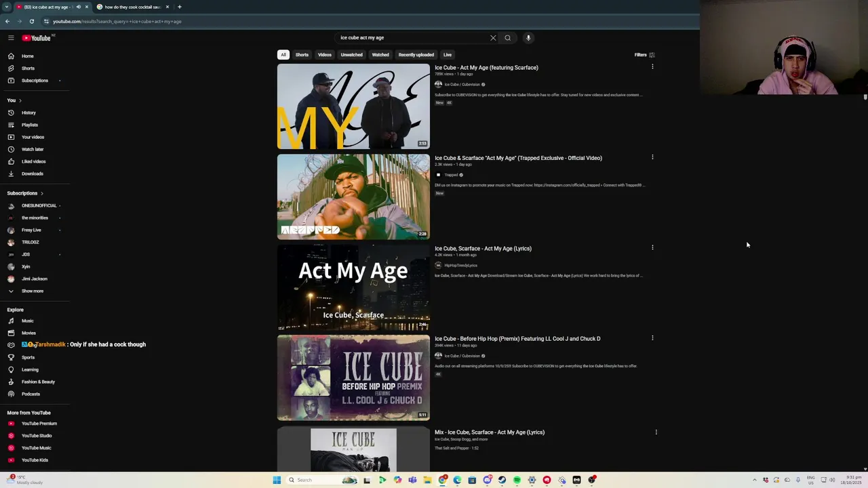Open options menu for Act My Age (Lyrics)
The height and width of the screenshot is (488, 868).
pos(652,247)
